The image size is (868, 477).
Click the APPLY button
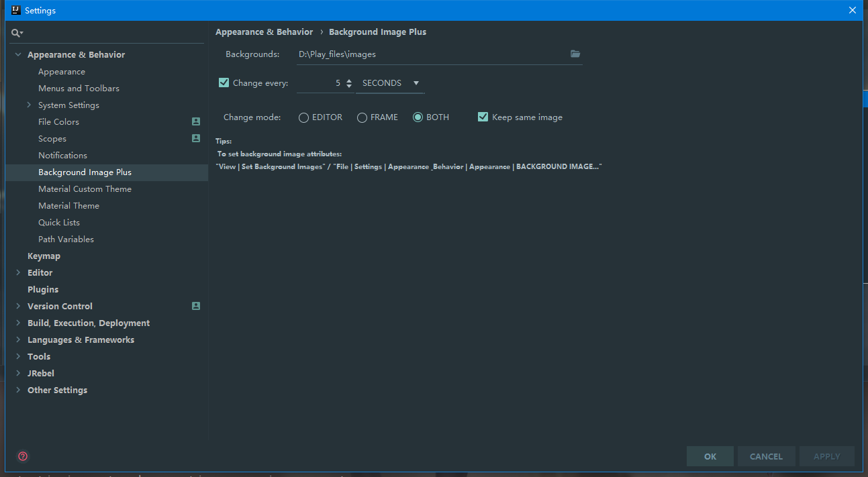click(x=826, y=456)
